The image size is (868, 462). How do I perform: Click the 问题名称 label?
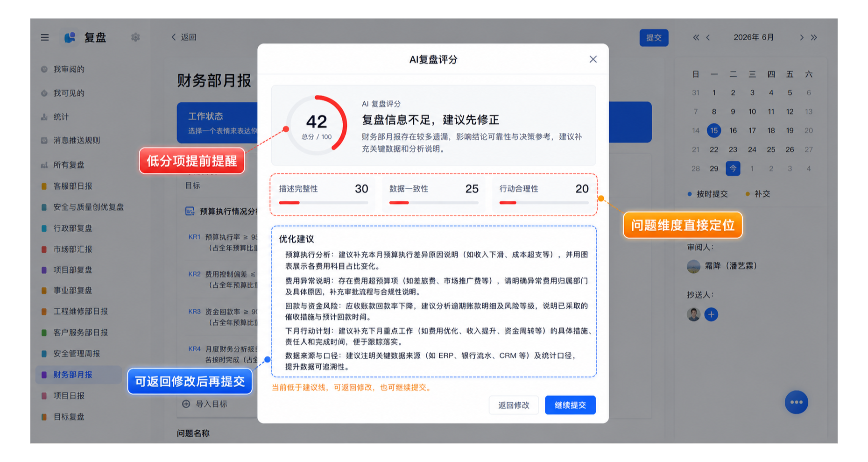(193, 434)
